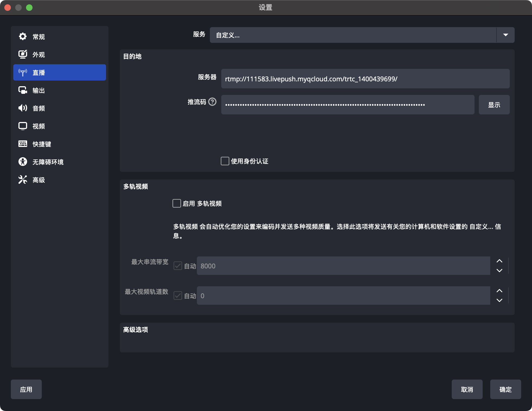Viewport: 532px width, 411px height.
Task: Decrease 最大视频轨道数 with down arrow
Action: [499, 300]
